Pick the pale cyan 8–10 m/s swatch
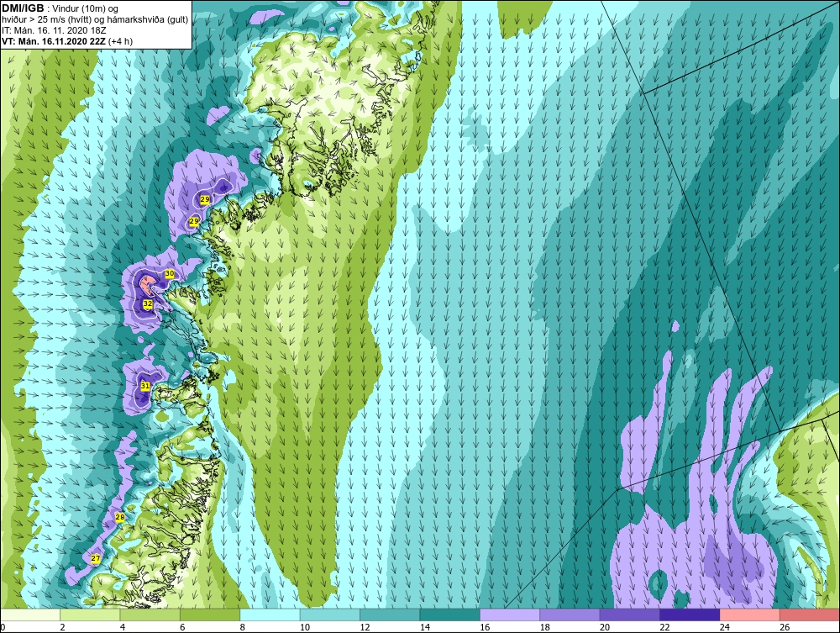This screenshot has width=840, height=633. (x=270, y=615)
